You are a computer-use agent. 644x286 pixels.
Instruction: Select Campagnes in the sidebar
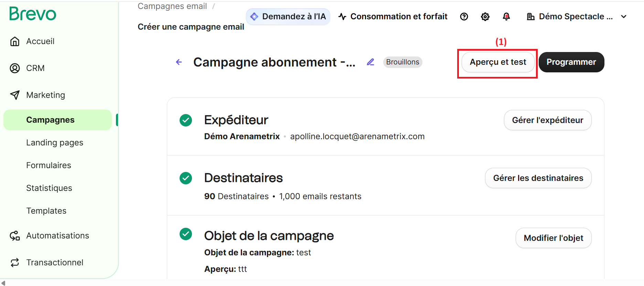(50, 120)
